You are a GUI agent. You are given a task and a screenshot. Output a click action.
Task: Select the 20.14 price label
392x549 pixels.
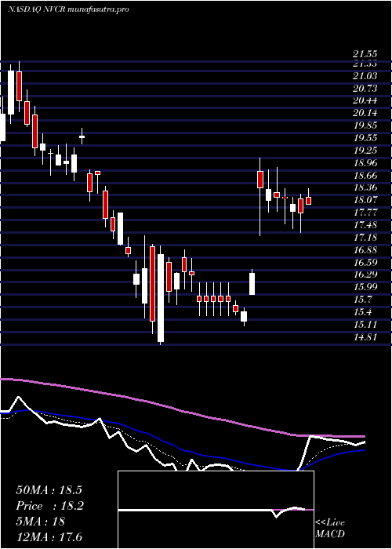point(365,113)
